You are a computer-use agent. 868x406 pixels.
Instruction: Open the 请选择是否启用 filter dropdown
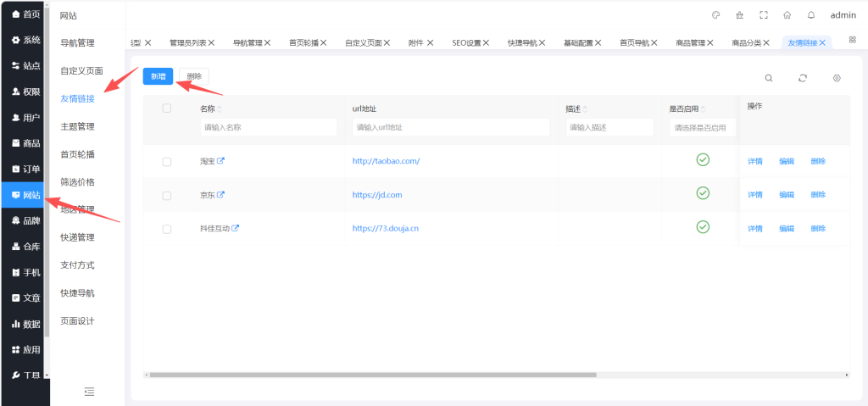pos(703,127)
